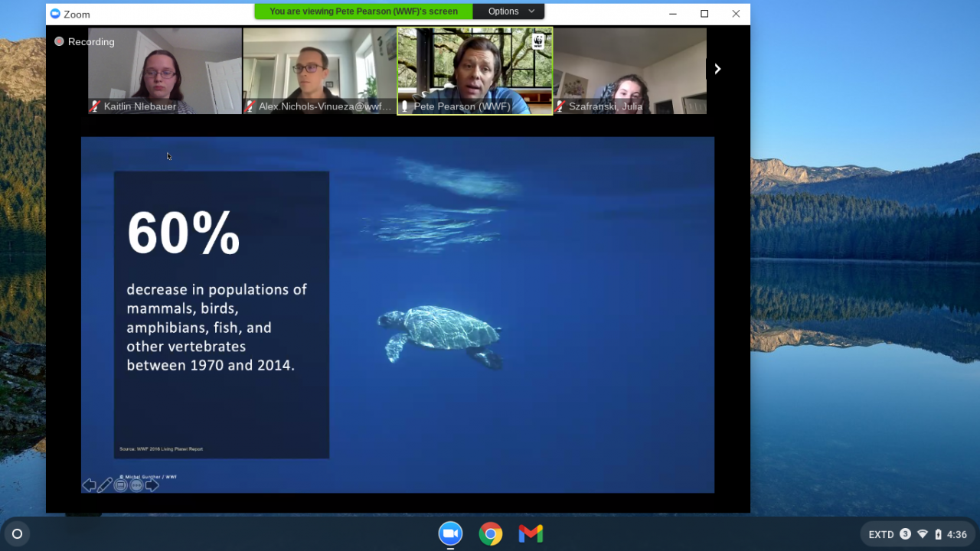
Task: Minimize the Zoom window
Action: 672,14
